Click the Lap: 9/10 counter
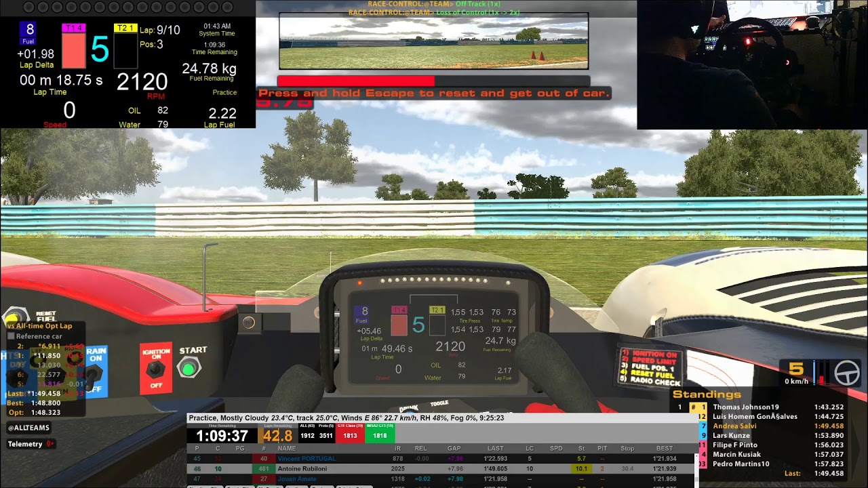This screenshot has width=868, height=488. point(160,30)
